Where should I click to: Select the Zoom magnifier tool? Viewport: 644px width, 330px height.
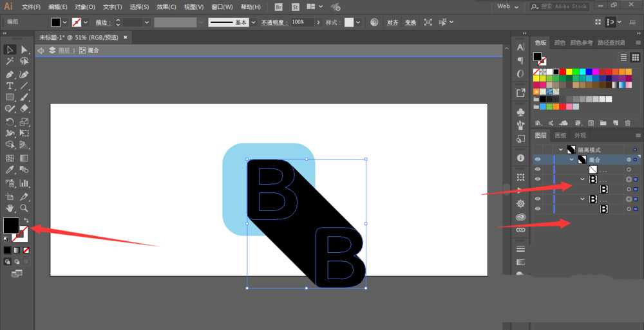pos(24,208)
